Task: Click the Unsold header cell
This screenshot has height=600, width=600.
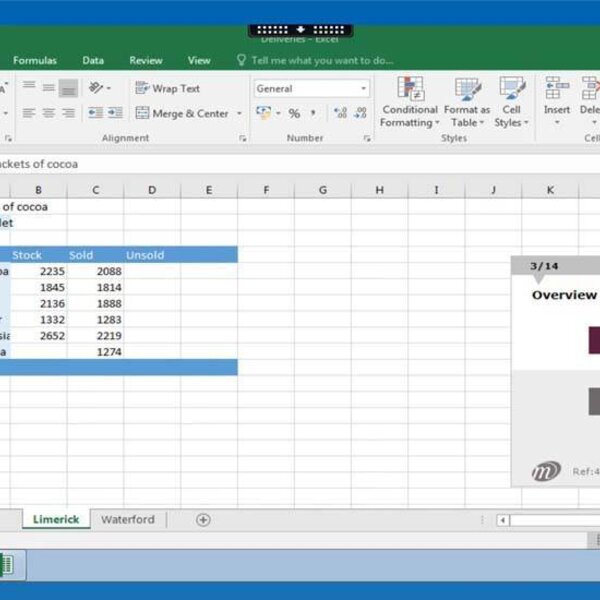Action: (152, 255)
